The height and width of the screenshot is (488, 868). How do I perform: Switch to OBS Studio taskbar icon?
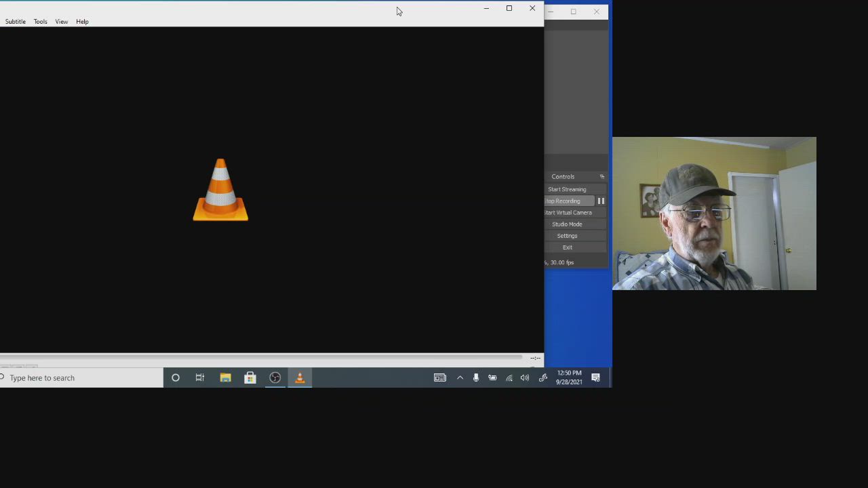(x=275, y=378)
